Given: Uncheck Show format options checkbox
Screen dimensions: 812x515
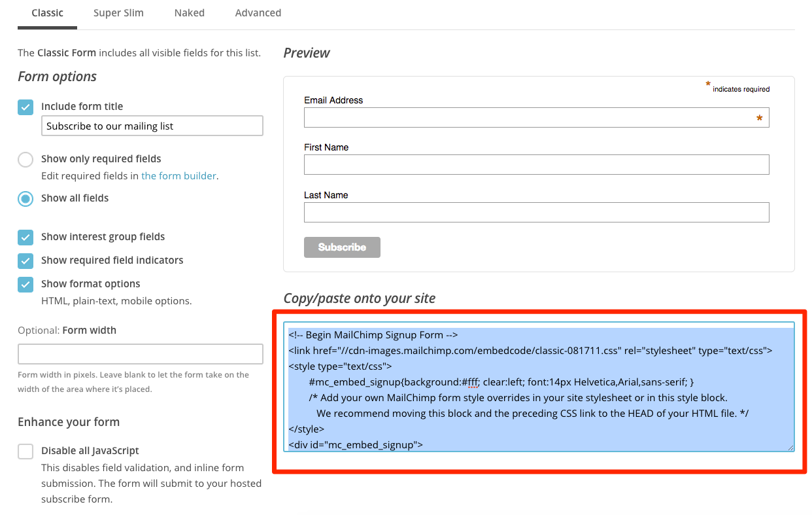Looking at the screenshot, I should pyautogui.click(x=25, y=284).
